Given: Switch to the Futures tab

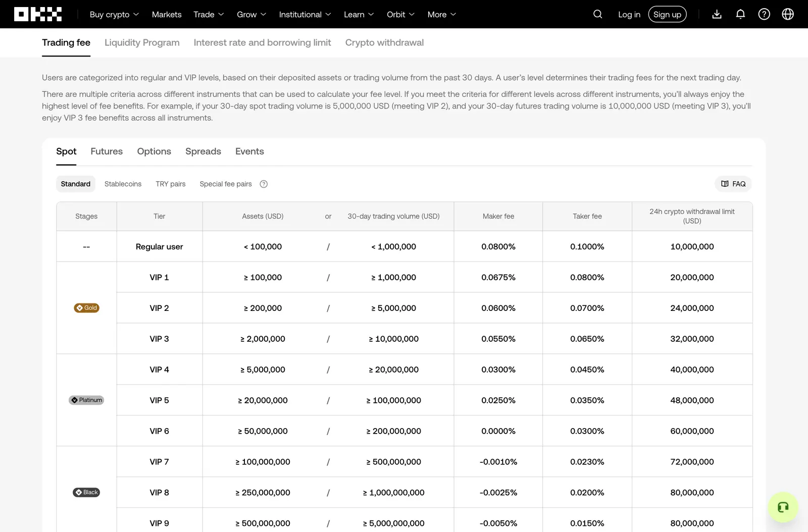Looking at the screenshot, I should pyautogui.click(x=107, y=151).
